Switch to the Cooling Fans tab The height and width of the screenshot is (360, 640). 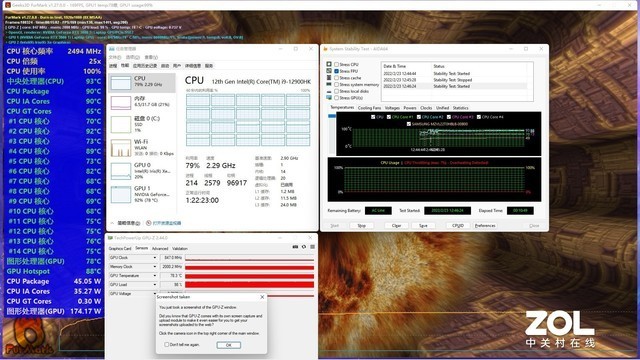click(x=369, y=108)
